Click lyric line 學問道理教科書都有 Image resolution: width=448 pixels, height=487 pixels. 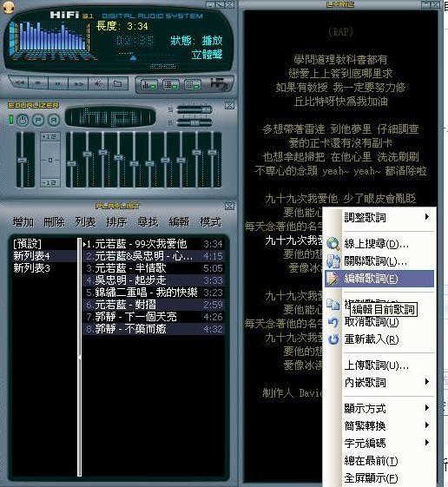[x=340, y=59]
